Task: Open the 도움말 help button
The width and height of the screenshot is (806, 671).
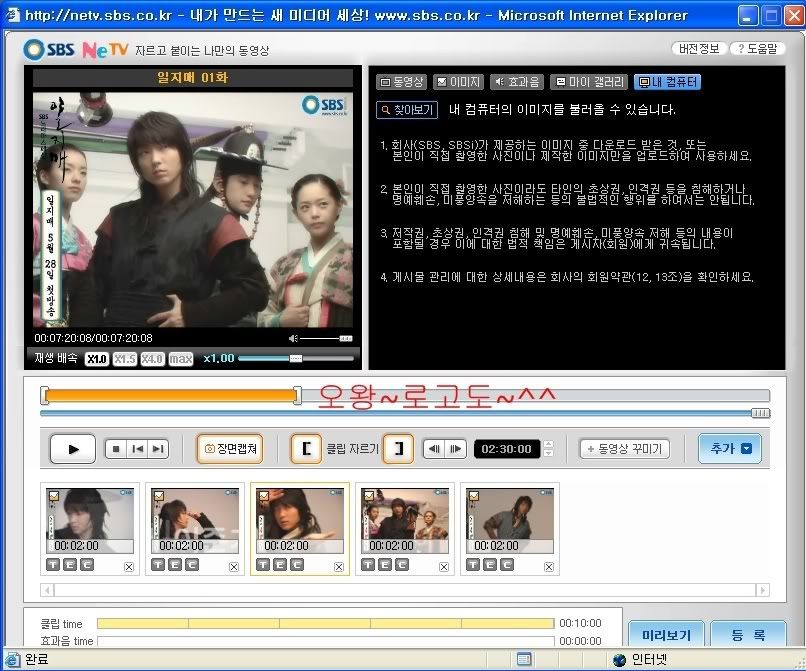Action: pos(757,49)
